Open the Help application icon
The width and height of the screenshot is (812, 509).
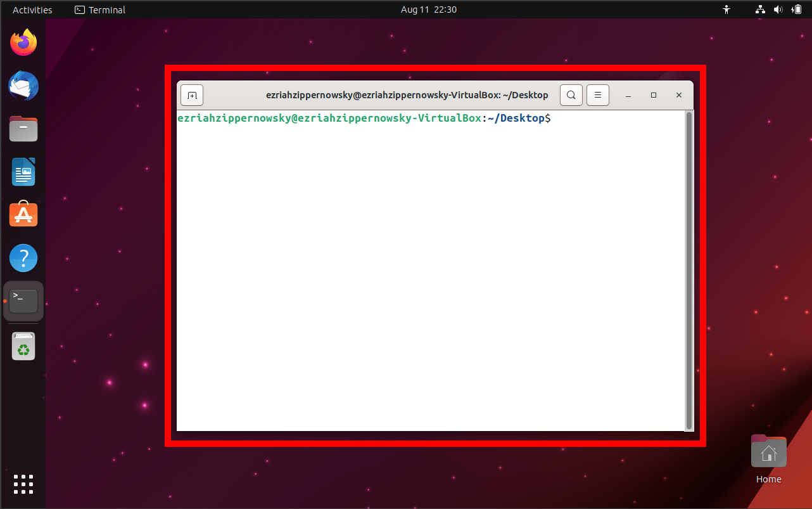[23, 258]
